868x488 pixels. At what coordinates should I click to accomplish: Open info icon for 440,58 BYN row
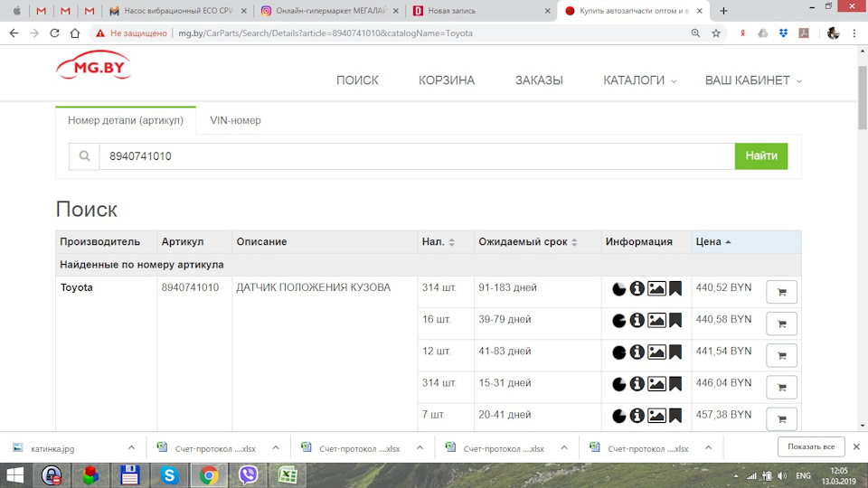[637, 320]
